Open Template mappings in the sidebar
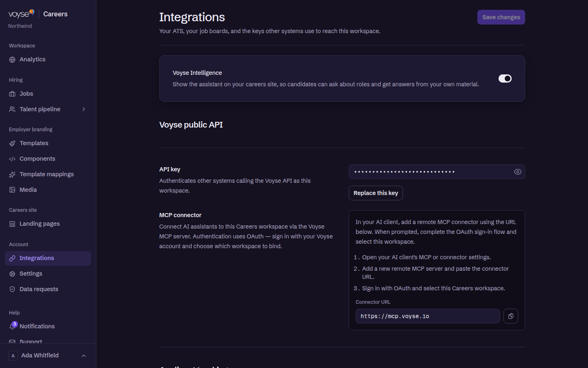The image size is (588, 368). [48, 175]
